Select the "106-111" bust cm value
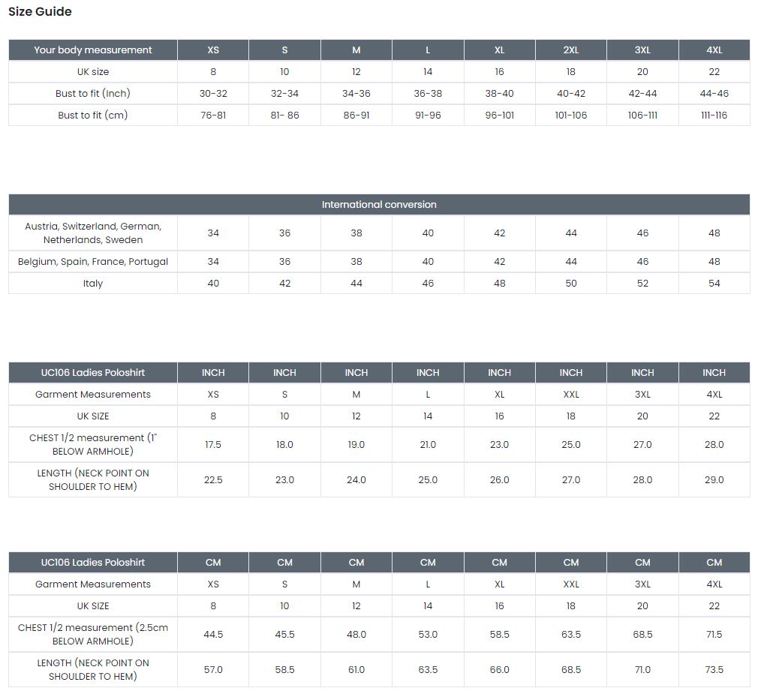 click(x=642, y=115)
